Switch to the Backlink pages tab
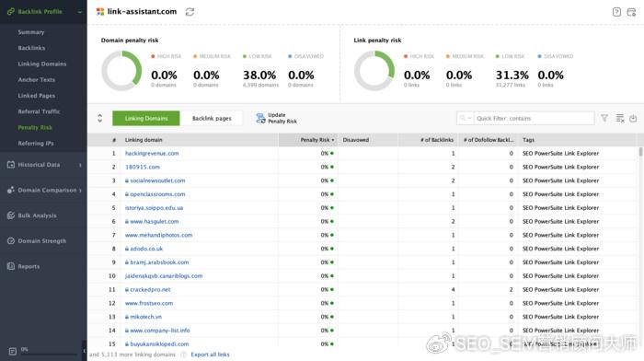The height and width of the screenshot is (361, 644). coord(212,119)
